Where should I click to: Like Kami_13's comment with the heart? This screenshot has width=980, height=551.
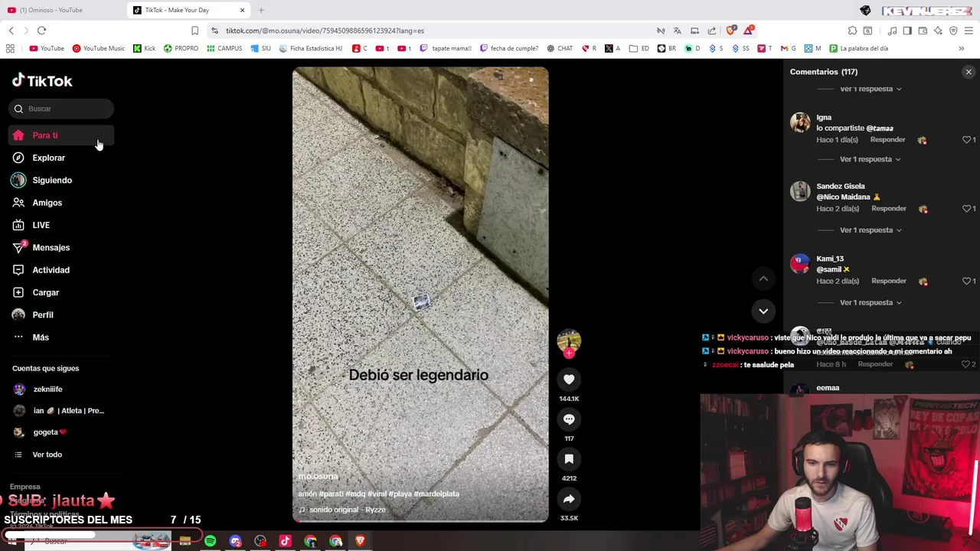pyautogui.click(x=966, y=282)
